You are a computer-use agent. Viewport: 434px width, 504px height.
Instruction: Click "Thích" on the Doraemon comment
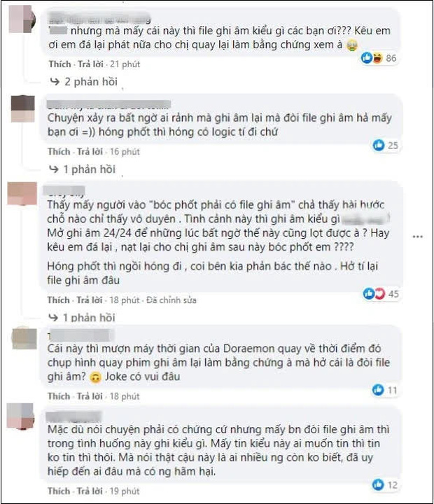59,396
